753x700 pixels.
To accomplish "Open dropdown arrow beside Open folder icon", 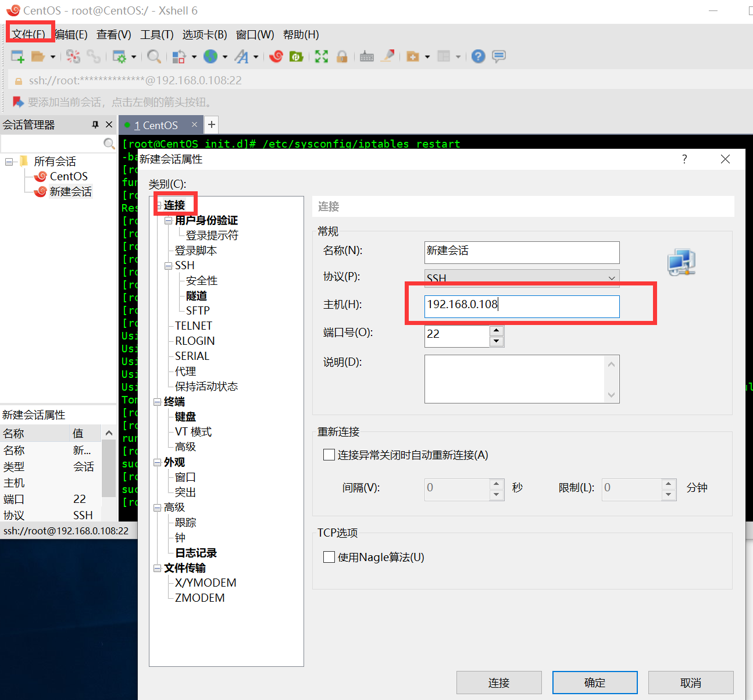I will click(x=52, y=57).
